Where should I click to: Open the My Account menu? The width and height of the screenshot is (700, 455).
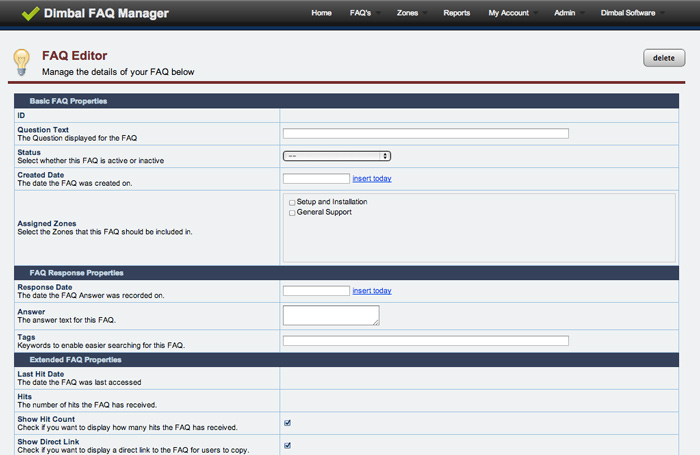point(508,13)
